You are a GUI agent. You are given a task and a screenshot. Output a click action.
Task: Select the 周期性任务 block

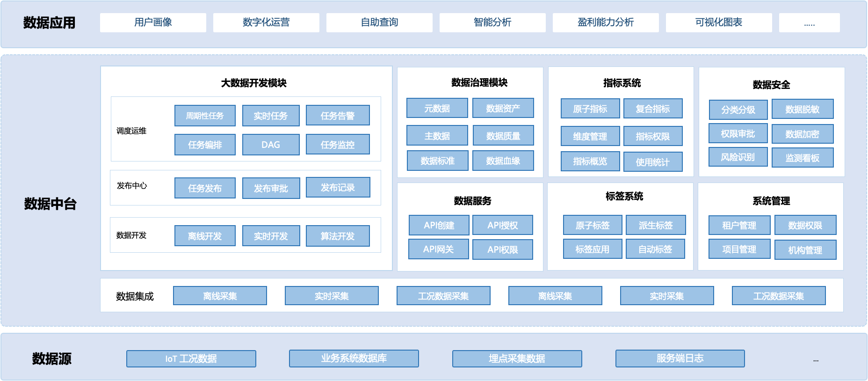click(x=205, y=116)
